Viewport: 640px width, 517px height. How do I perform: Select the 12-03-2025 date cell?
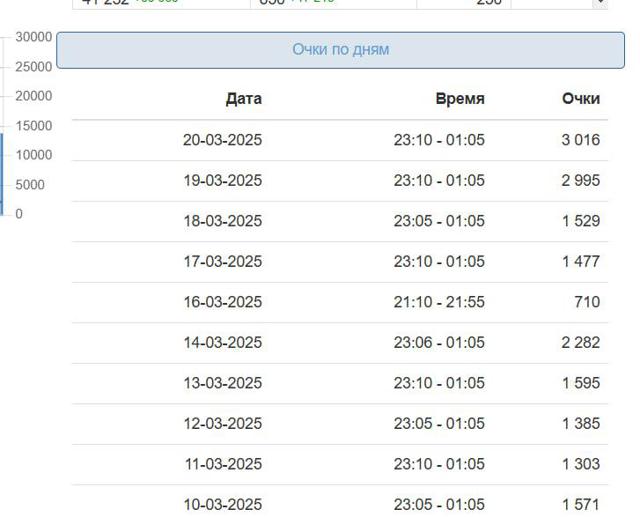point(222,424)
